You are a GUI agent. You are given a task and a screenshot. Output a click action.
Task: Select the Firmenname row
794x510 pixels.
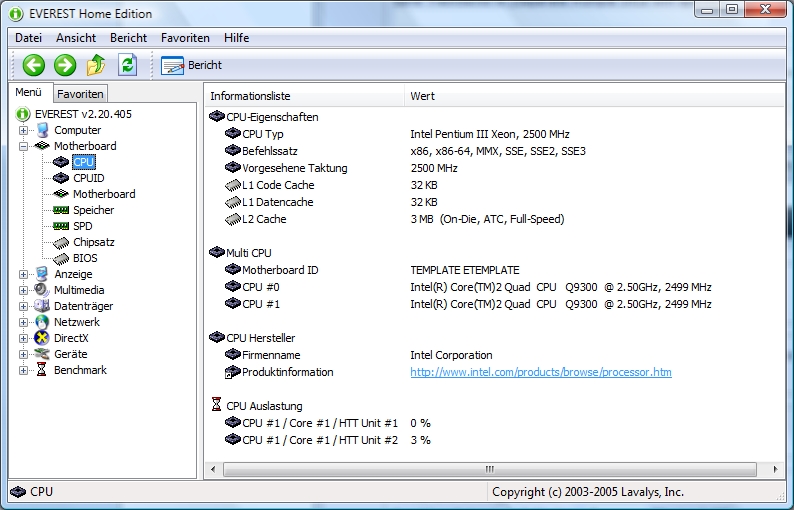point(494,355)
